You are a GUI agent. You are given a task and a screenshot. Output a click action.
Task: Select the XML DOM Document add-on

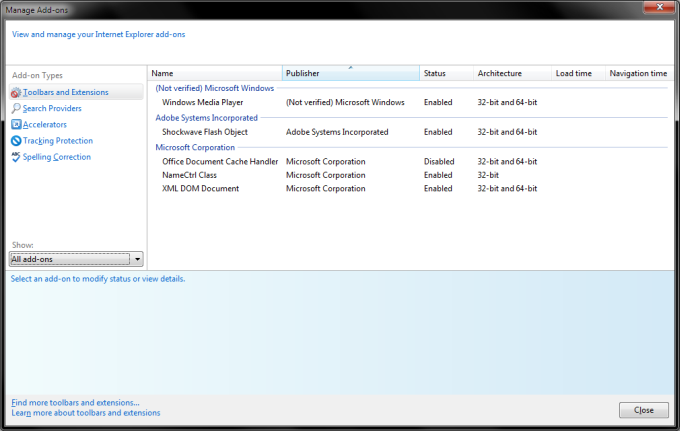point(200,189)
